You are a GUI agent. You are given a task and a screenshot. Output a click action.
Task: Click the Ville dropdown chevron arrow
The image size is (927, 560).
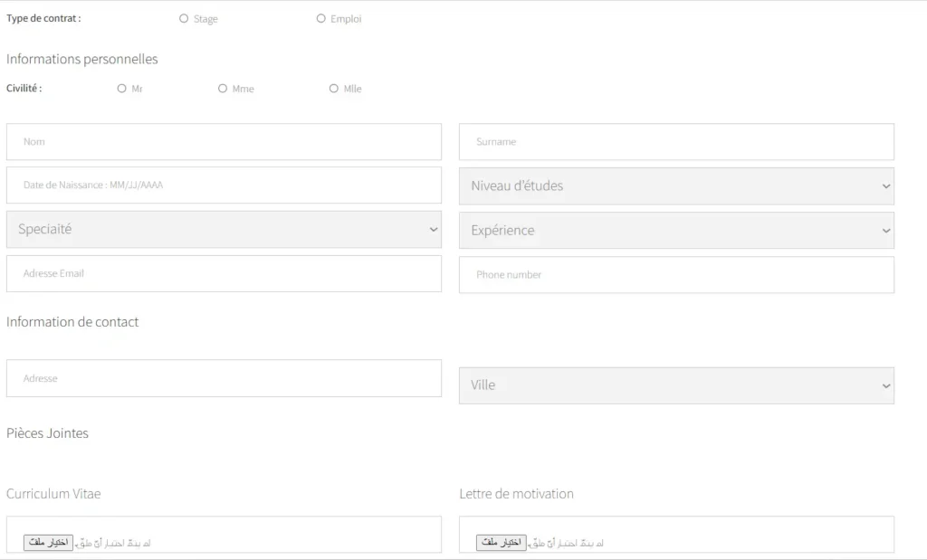[x=885, y=385]
